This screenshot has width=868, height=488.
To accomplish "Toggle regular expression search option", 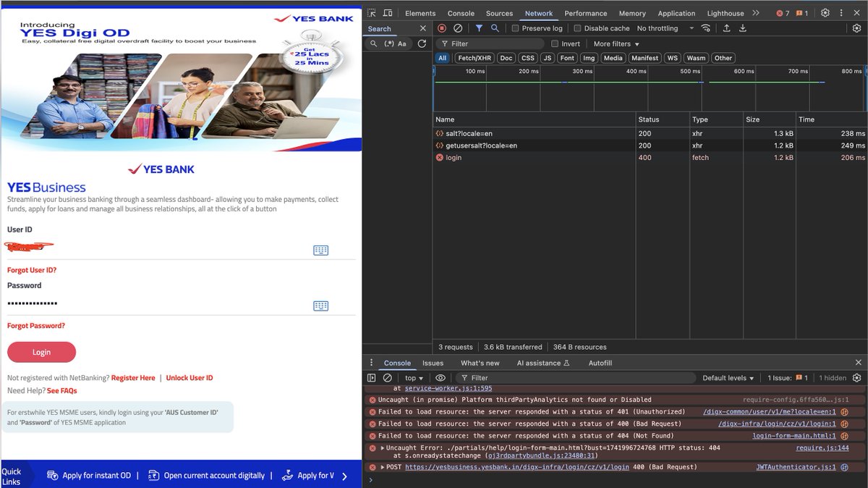I will [x=388, y=43].
